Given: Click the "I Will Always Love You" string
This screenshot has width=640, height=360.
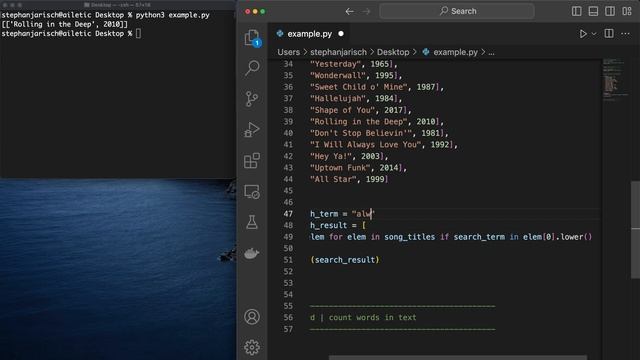Looking at the screenshot, I should (366, 144).
